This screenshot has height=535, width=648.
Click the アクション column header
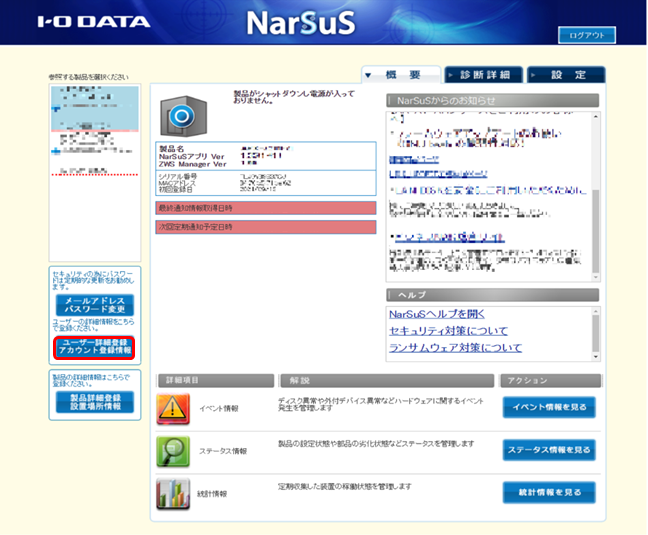point(550,380)
